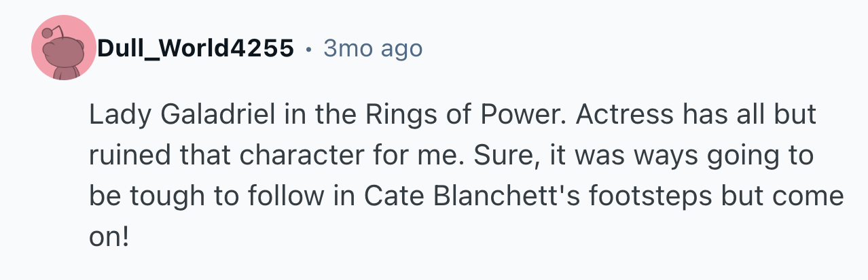Click the word "tough" in third line
Image resolution: width=868 pixels, height=280 pixels.
tap(162, 196)
